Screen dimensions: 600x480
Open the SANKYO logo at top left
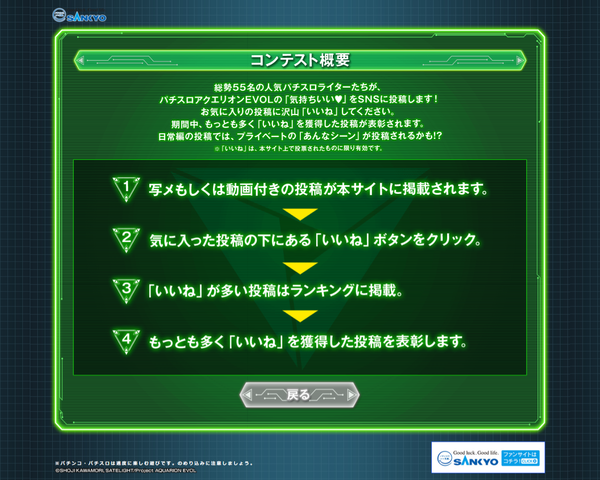click(79, 16)
